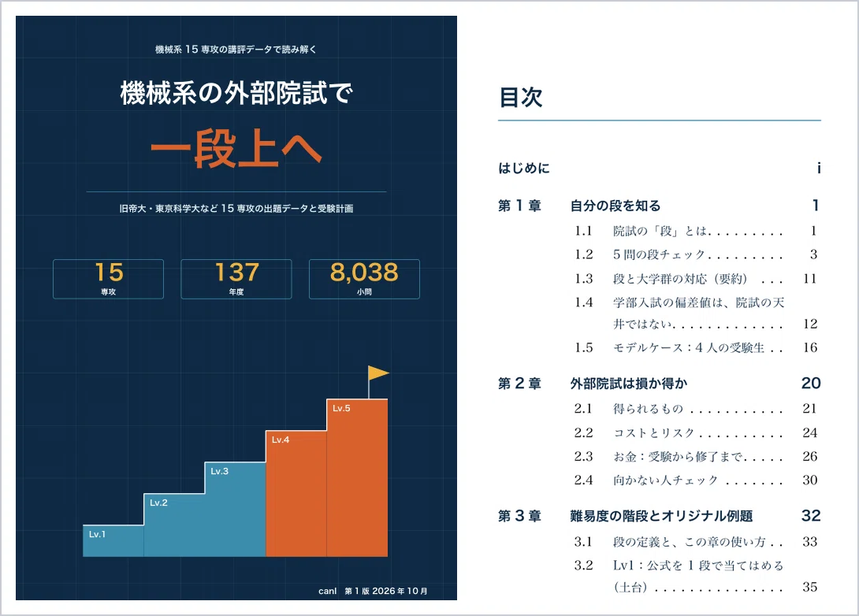Click the canl author name on the cover
The image size is (859, 616).
pos(328,591)
